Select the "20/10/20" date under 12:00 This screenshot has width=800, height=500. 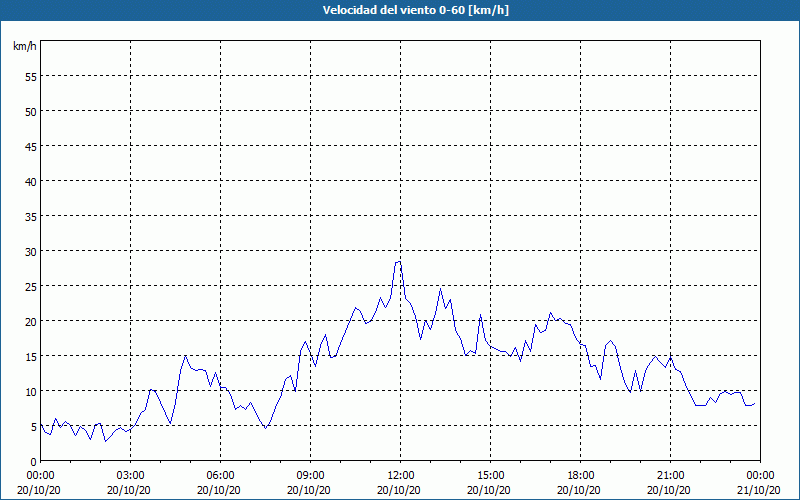[x=399, y=490]
